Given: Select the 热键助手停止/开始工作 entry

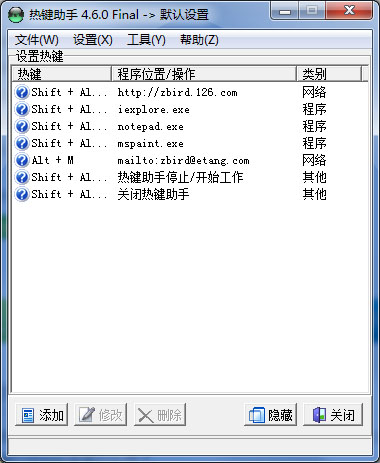Looking at the screenshot, I should [x=180, y=177].
